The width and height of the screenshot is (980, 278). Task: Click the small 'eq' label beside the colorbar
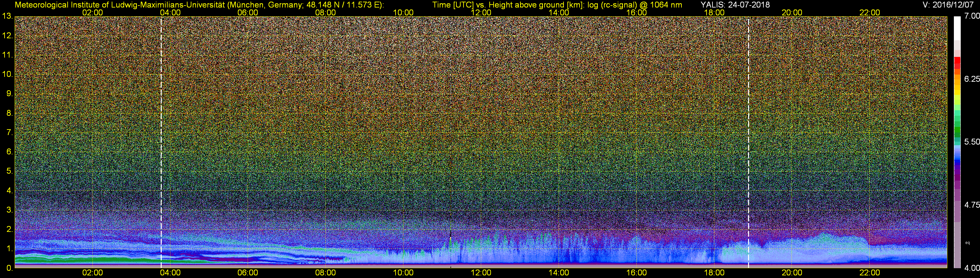[968, 243]
